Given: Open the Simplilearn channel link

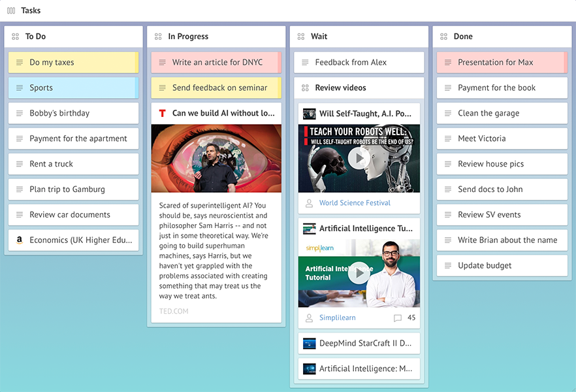Looking at the screenshot, I should [337, 318].
